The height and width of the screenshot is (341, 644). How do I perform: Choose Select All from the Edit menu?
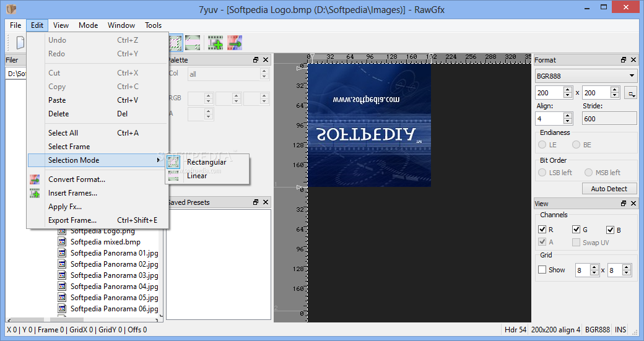(98, 133)
